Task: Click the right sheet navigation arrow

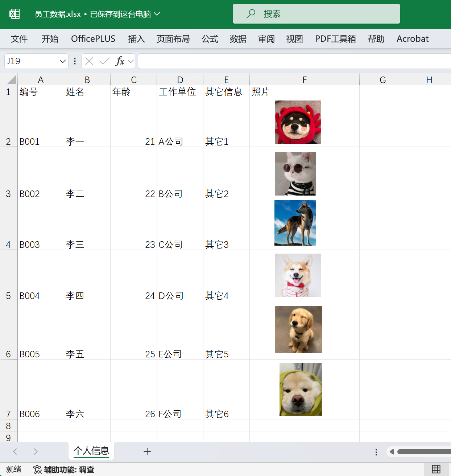Action: tap(36, 452)
